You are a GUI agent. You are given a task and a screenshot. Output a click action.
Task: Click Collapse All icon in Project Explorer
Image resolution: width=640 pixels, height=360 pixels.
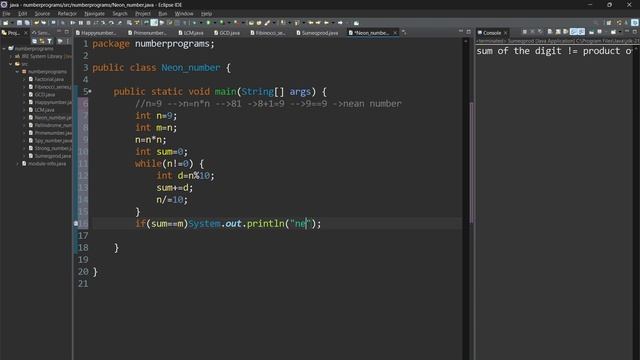34,41
